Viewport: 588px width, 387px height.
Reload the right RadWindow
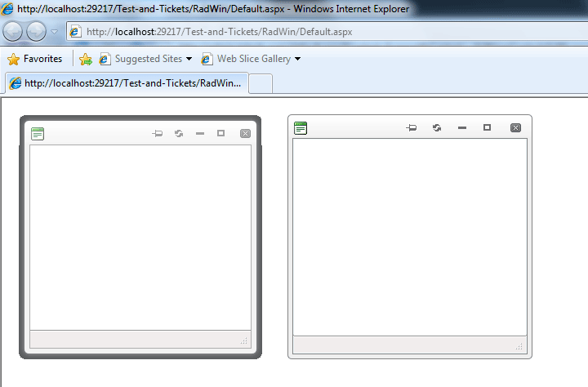click(437, 128)
